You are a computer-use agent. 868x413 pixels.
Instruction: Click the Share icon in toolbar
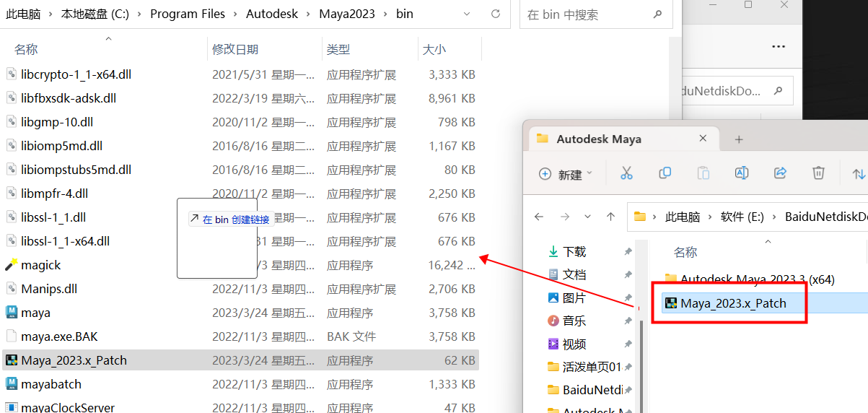pos(779,173)
